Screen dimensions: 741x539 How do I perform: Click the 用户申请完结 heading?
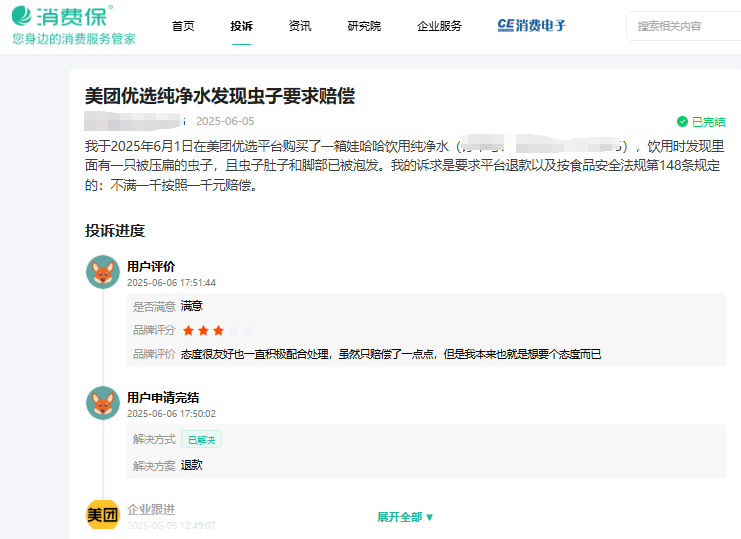click(163, 397)
